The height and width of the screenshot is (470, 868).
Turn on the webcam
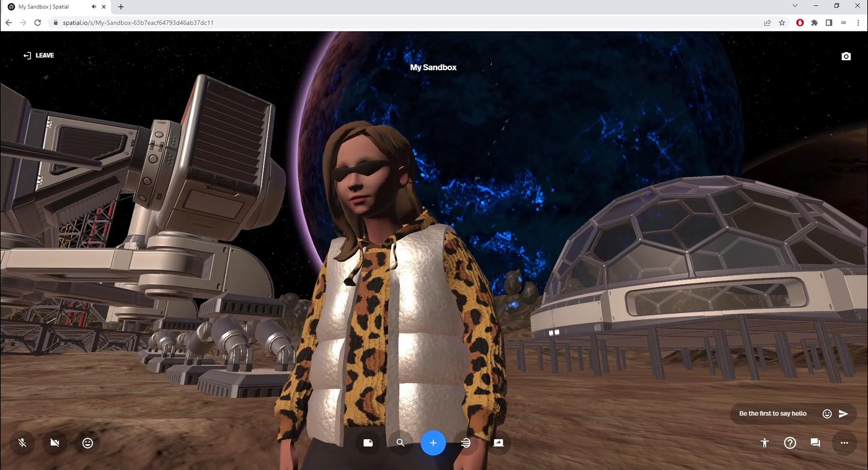click(x=55, y=443)
